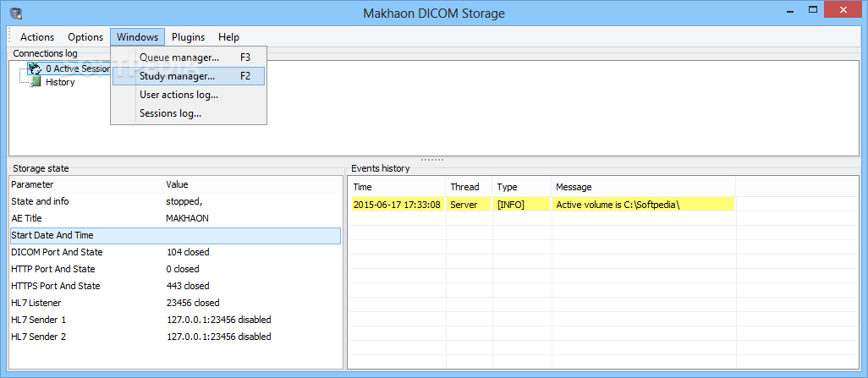Click HL7 Sender 1 address value
The width and height of the screenshot is (868, 378).
pos(218,320)
